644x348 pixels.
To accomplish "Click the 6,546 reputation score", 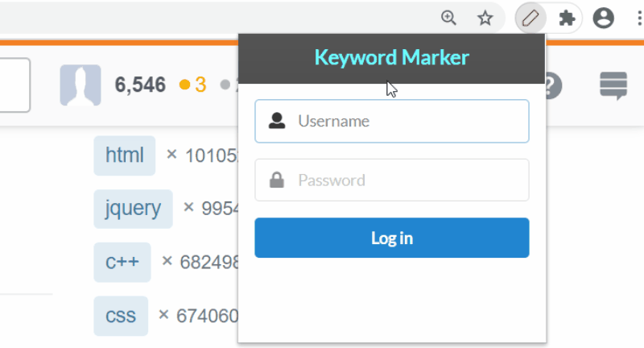I will coord(140,85).
